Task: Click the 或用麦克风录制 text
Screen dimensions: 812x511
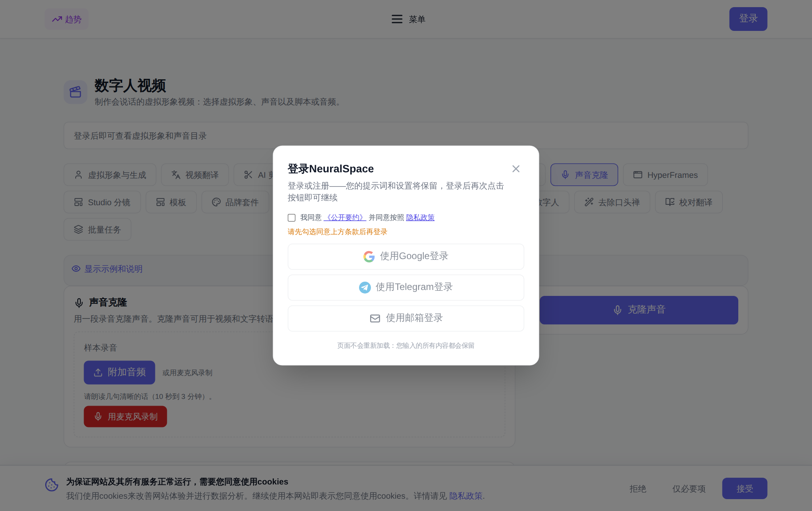Action: pos(187,373)
